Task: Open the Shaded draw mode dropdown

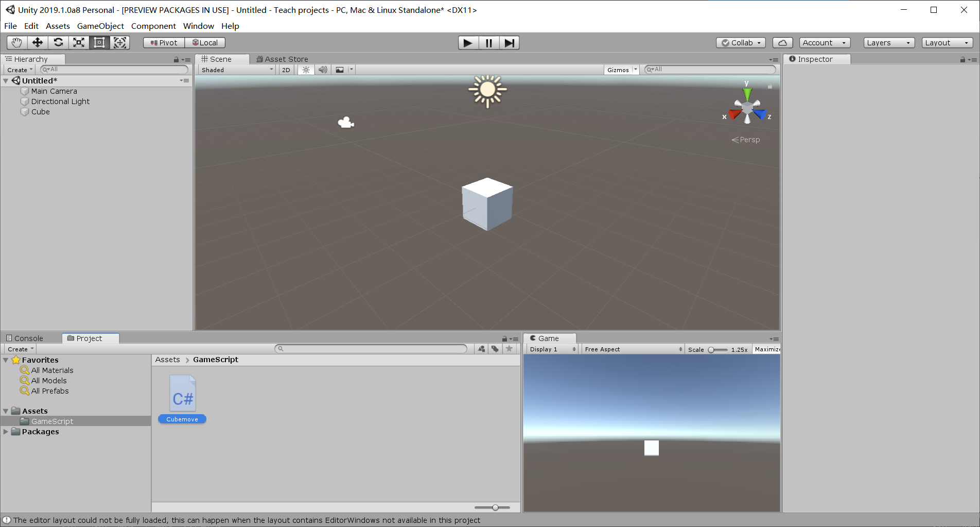Action: pos(236,70)
